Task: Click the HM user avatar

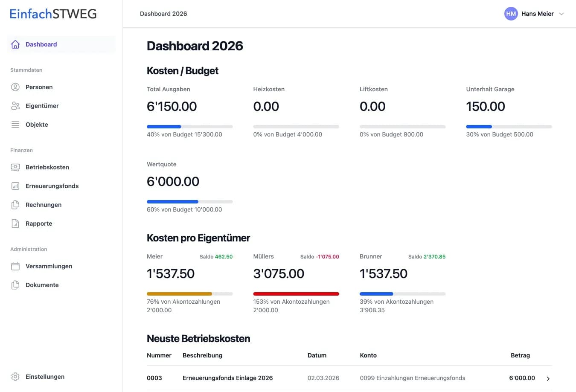Action: click(x=511, y=14)
